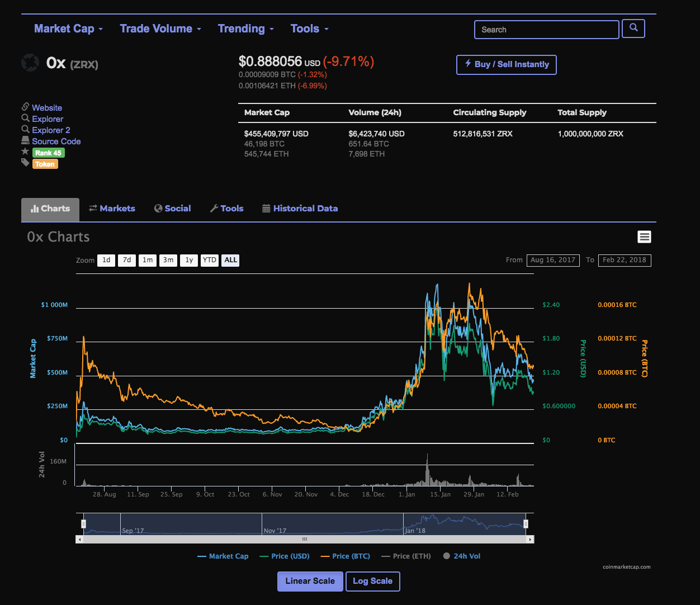The width and height of the screenshot is (700, 605).
Task: Click the $455,409,797 USD market cap value
Action: click(x=276, y=134)
